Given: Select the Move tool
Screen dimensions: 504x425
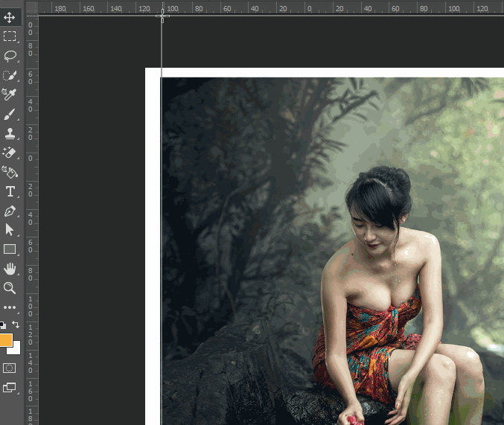Looking at the screenshot, I should point(10,17).
